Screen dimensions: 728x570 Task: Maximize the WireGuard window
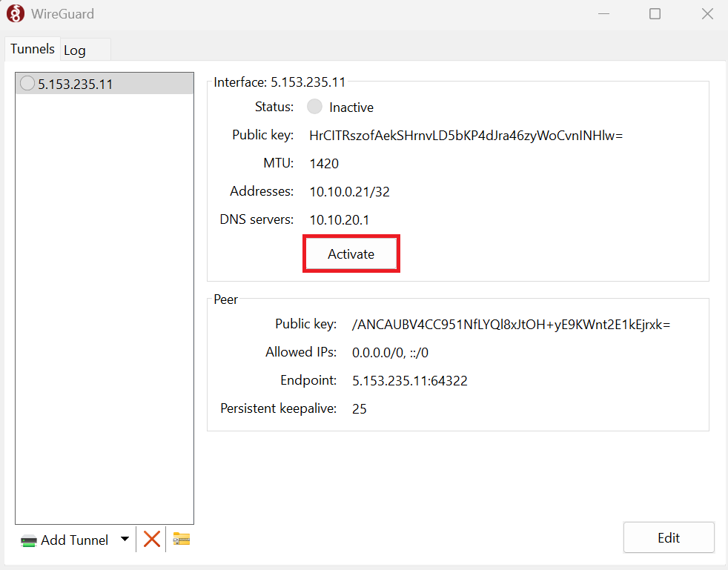(x=655, y=14)
